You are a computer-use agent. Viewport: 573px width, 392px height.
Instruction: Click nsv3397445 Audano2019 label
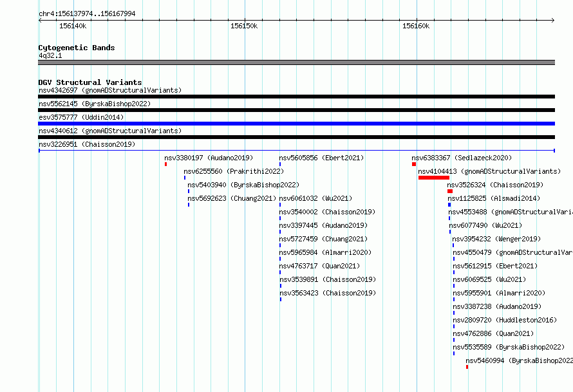(x=323, y=225)
